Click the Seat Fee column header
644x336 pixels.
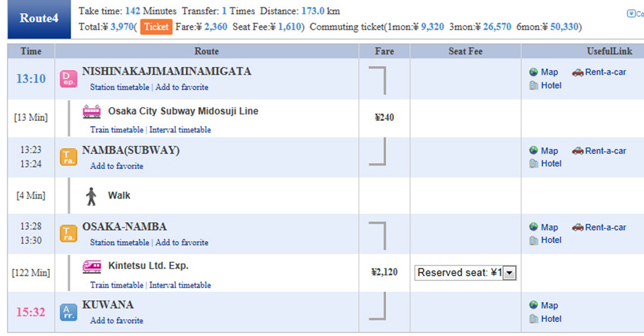tap(466, 51)
